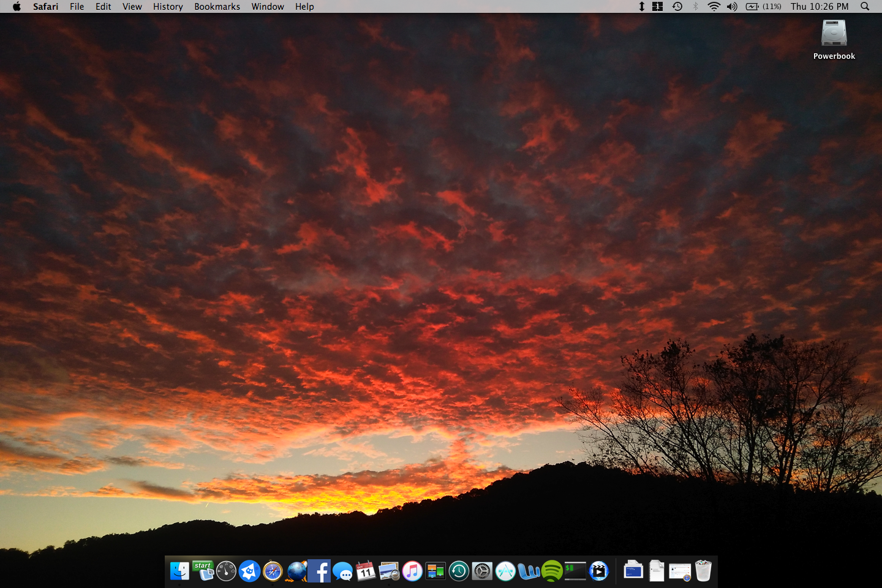The height and width of the screenshot is (588, 882).
Task: Open the blue-document folder stack in Dock
Action: click(633, 571)
